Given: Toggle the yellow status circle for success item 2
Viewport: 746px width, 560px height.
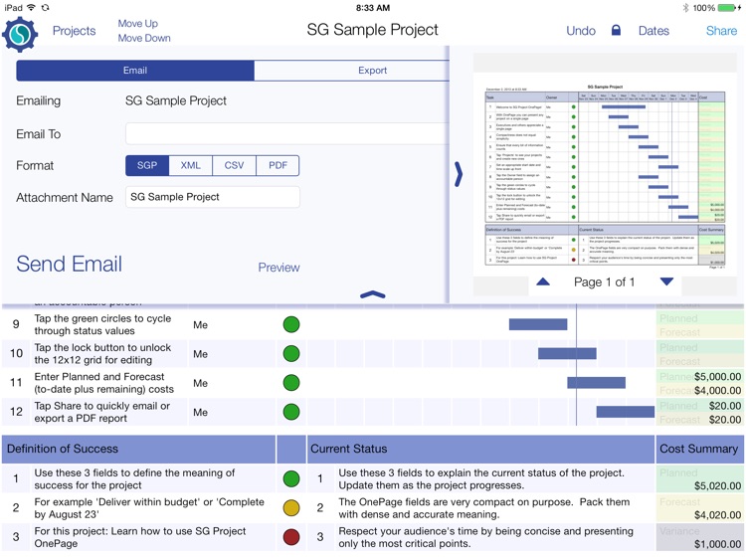Looking at the screenshot, I should pyautogui.click(x=291, y=507).
